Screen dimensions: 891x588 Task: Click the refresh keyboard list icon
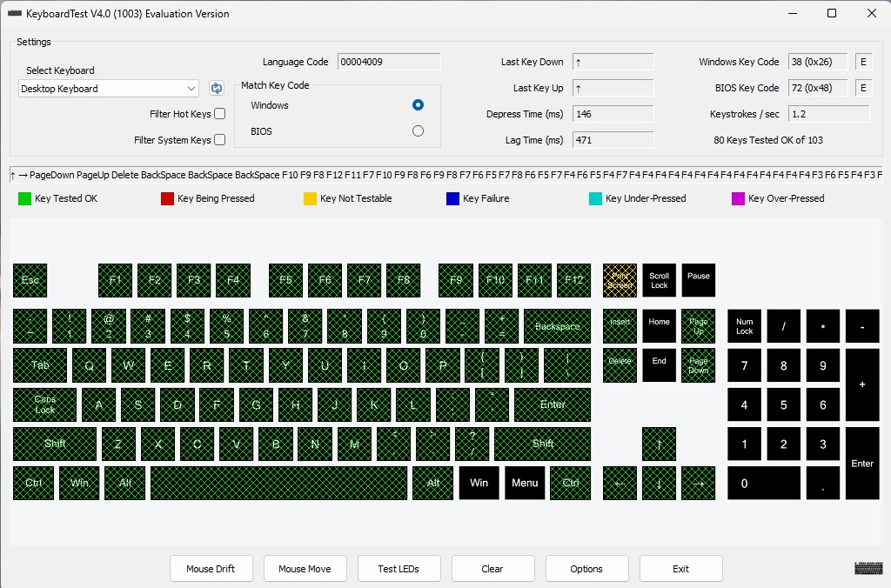point(217,88)
